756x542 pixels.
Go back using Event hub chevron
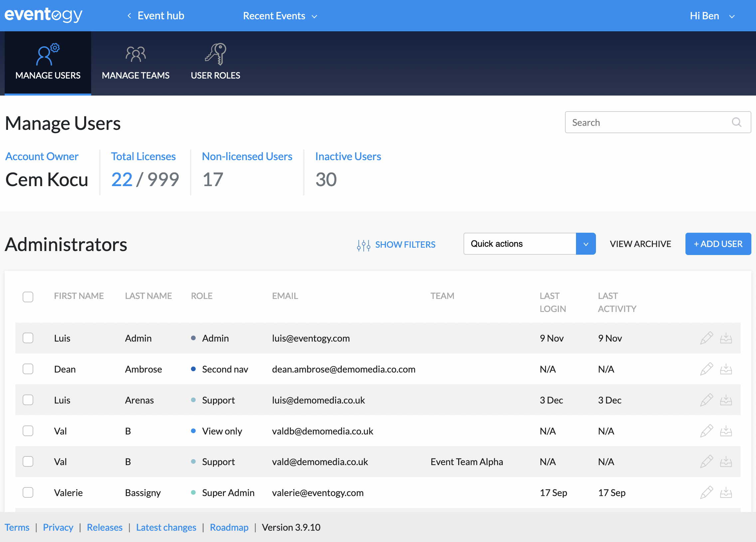click(129, 16)
